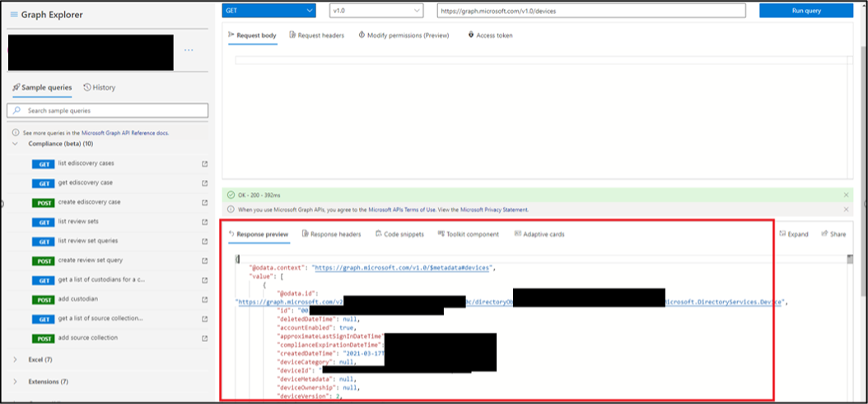Expand the Extensions (7) category
Viewport: 868px width, 404px height.
click(x=15, y=382)
